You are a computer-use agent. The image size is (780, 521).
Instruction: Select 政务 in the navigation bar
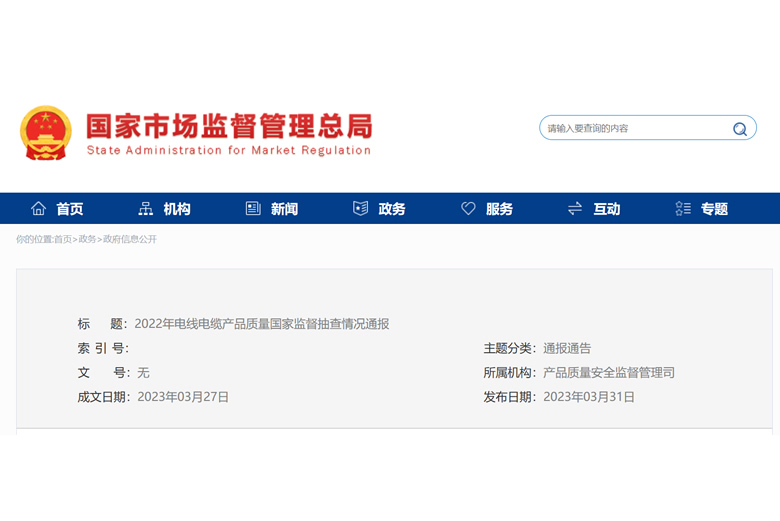(392, 209)
